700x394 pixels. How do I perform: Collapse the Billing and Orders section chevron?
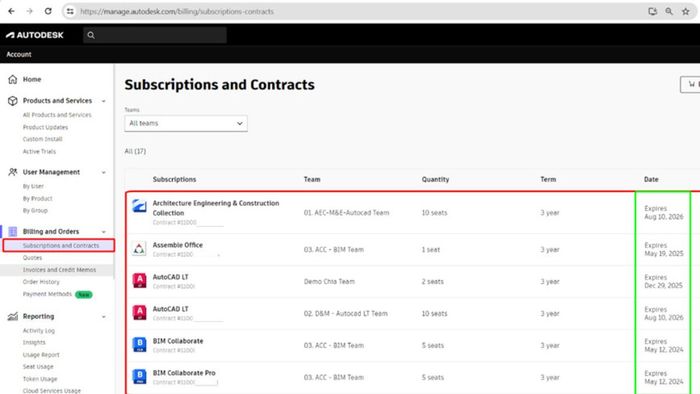[x=104, y=232]
